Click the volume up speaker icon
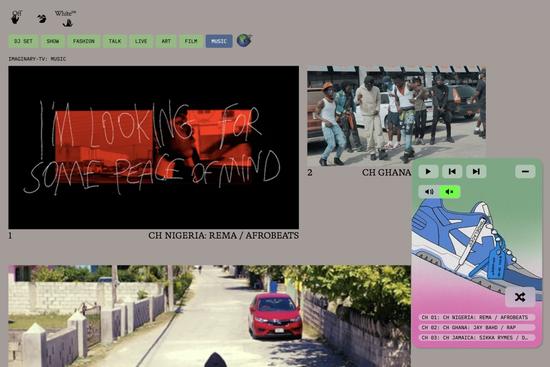The height and width of the screenshot is (367, 550). pos(429,192)
